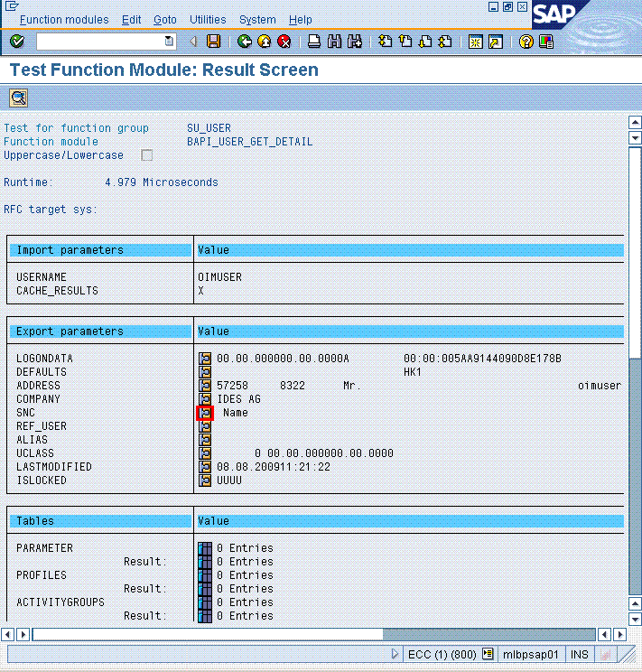
Task: Open ACTIVITYGROUPS table entries icon
Action: [x=205, y=602]
